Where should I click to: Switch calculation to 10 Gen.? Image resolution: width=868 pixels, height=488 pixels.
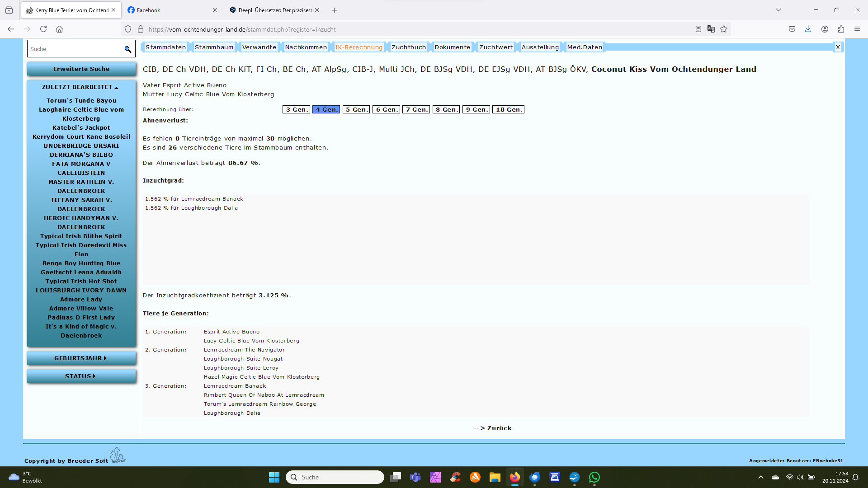(508, 109)
